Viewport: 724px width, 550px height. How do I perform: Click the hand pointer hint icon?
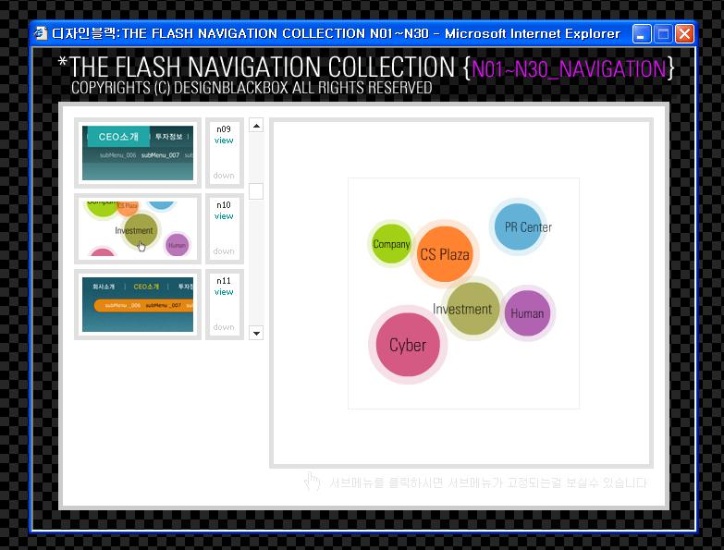pos(312,483)
